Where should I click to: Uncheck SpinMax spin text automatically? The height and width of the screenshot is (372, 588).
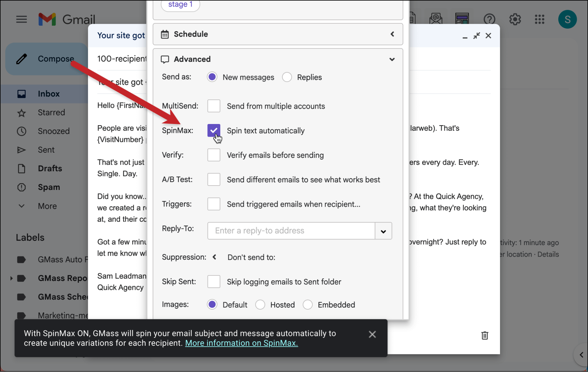pyautogui.click(x=214, y=130)
